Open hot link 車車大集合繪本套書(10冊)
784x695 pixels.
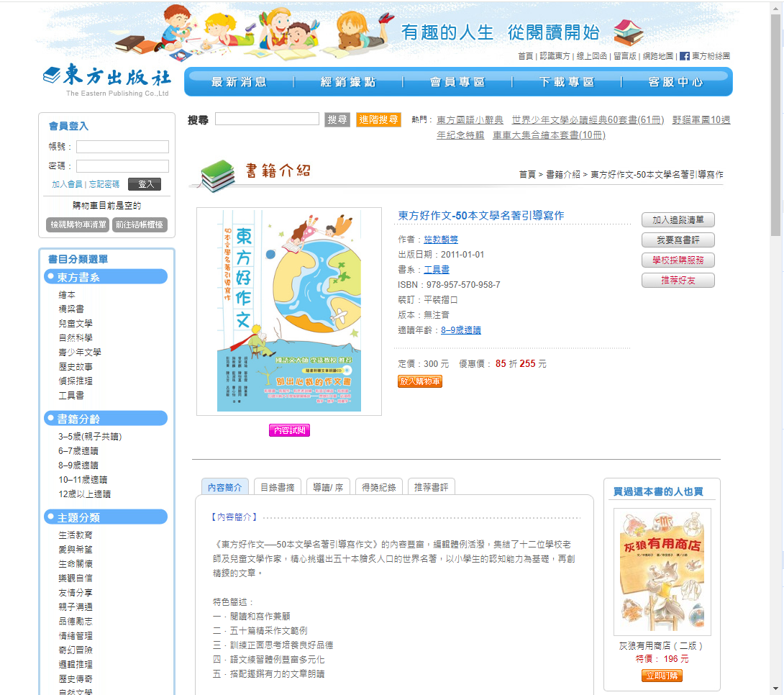tap(549, 135)
